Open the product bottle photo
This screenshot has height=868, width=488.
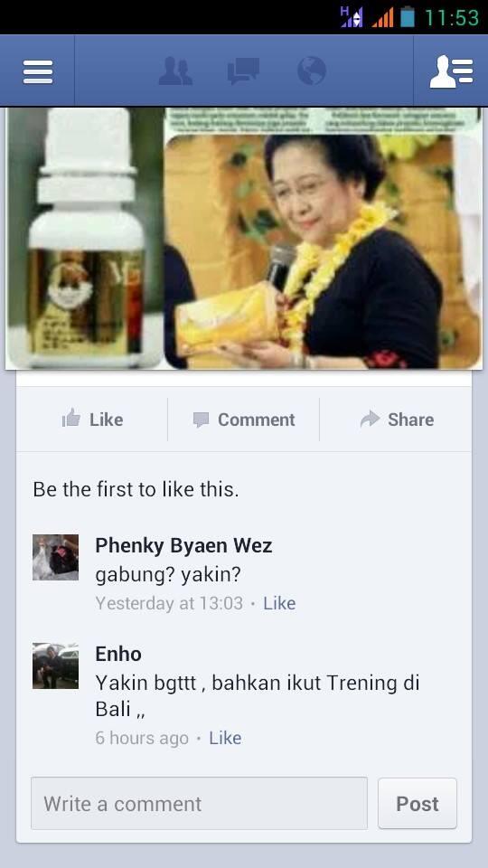tap(84, 238)
